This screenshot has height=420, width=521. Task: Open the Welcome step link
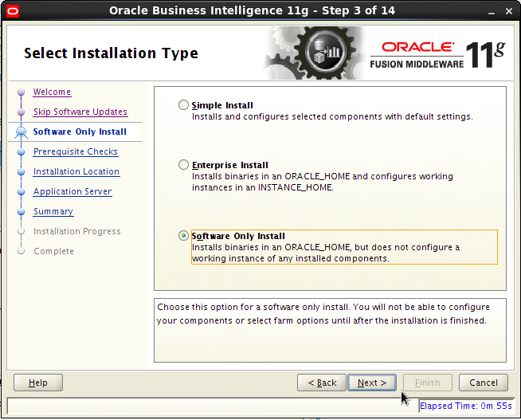click(52, 92)
